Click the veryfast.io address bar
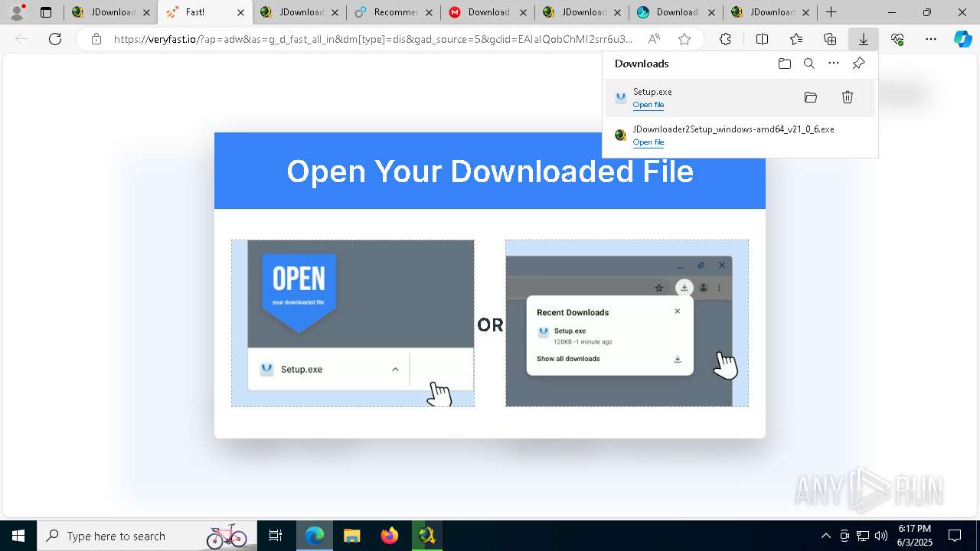Viewport: 980px width, 551px height. click(373, 39)
